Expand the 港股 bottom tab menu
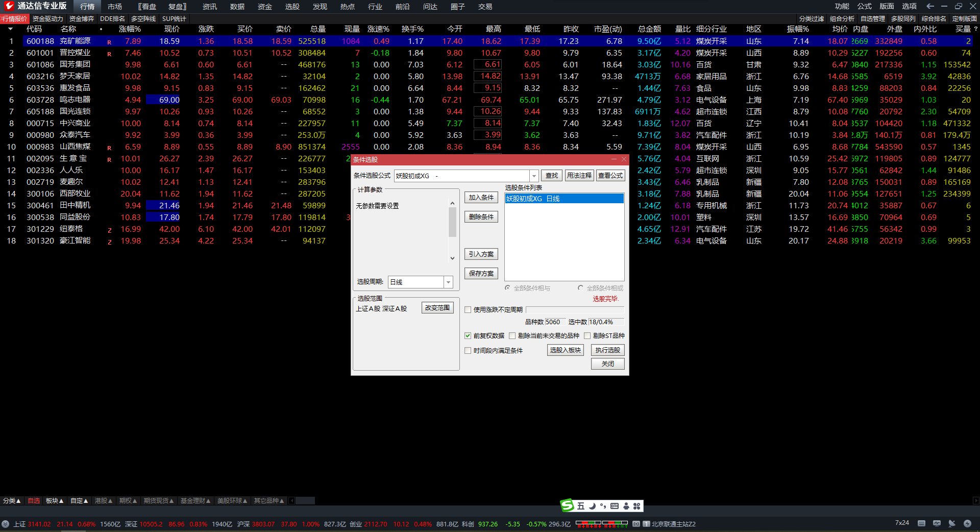This screenshot has height=532, width=980. click(x=104, y=501)
